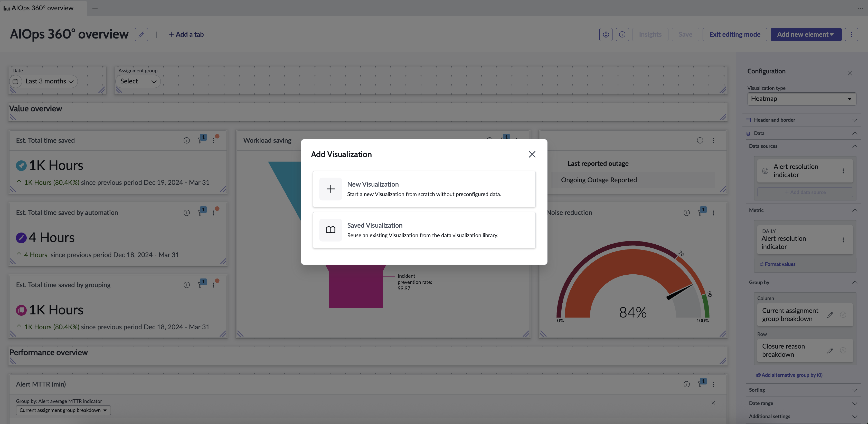
Task: Choose the Saved Visualization option
Action: 424,230
